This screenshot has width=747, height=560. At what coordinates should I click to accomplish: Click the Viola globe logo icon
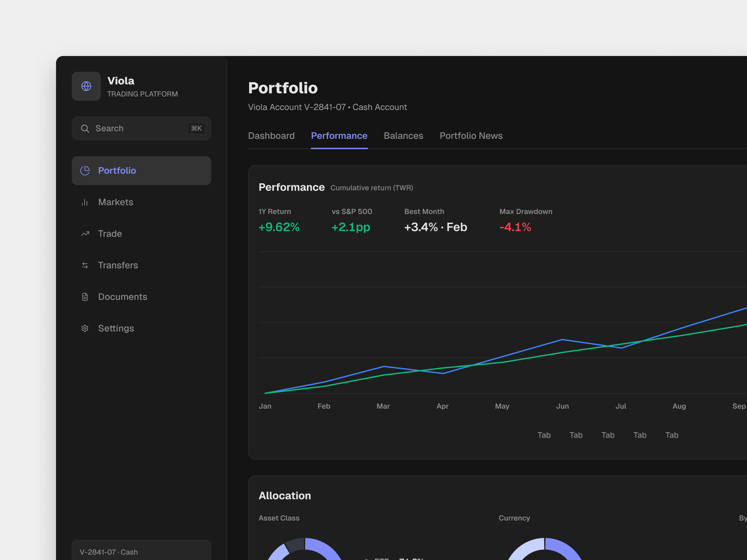click(x=86, y=86)
